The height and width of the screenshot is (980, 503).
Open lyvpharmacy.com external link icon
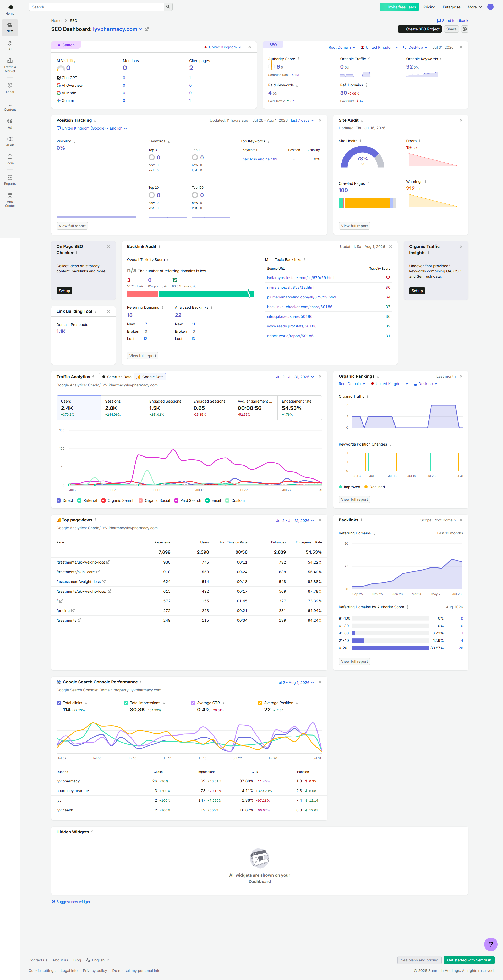[x=147, y=29]
